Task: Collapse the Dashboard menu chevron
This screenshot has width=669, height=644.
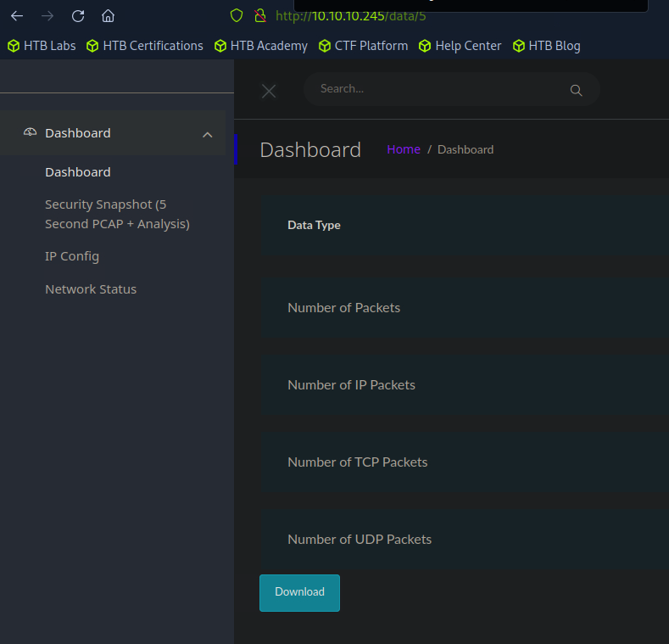Action: (x=208, y=134)
